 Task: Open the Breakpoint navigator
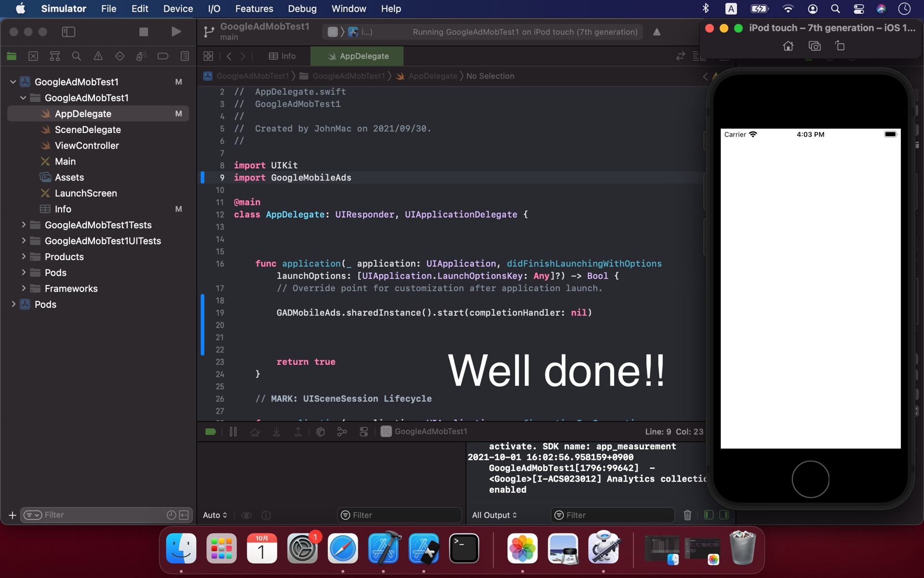[x=163, y=56]
